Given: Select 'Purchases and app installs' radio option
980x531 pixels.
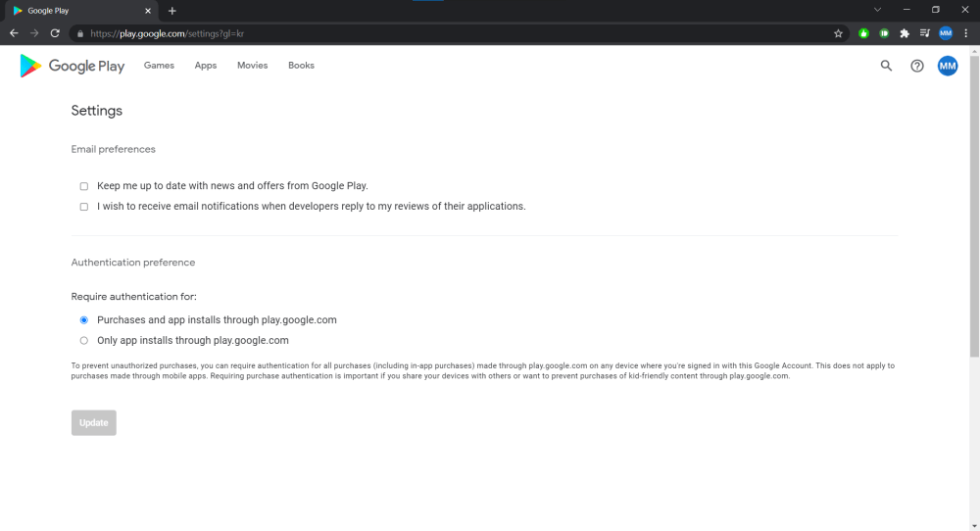Looking at the screenshot, I should point(84,320).
